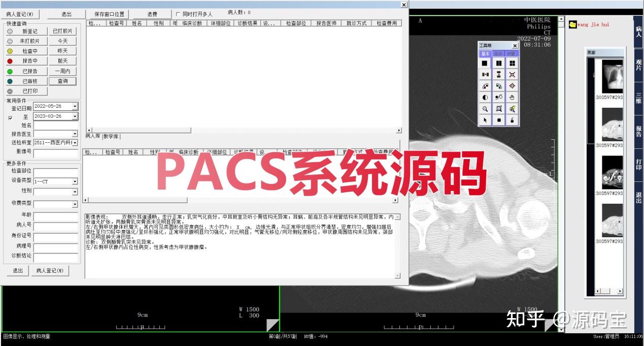Screen dimensions: 644x346
Task: Select the yellow lightning adjustment tool
Action: point(512,108)
